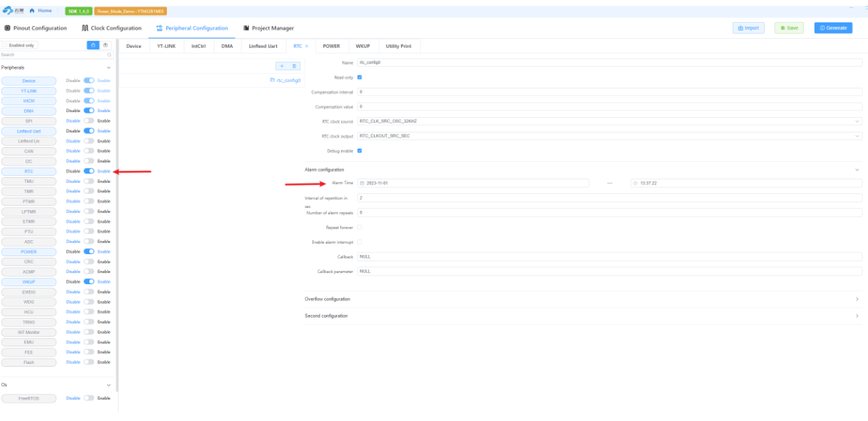Toggle the RTC peripheral enable switch
This screenshot has height=421, width=868.
(x=89, y=171)
